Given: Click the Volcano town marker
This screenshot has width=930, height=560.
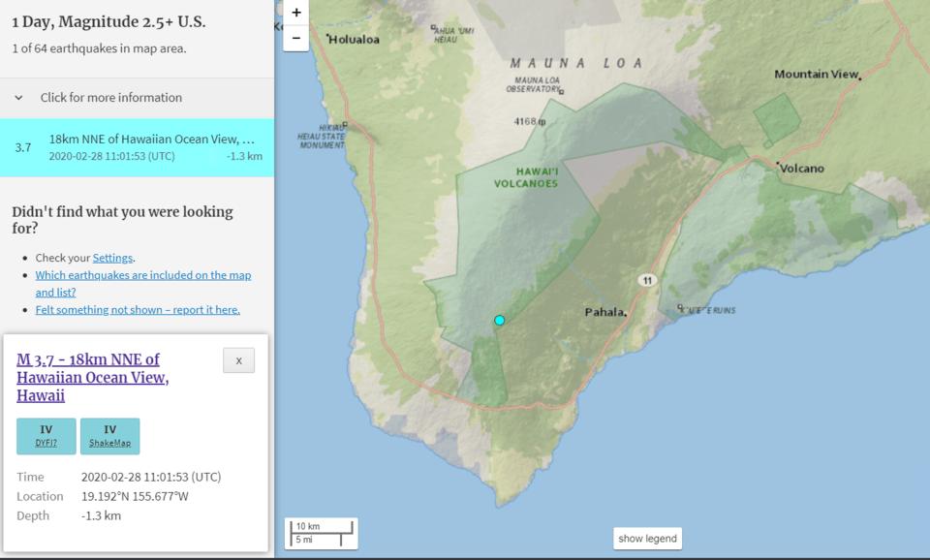Looking at the screenshot, I should (778, 166).
